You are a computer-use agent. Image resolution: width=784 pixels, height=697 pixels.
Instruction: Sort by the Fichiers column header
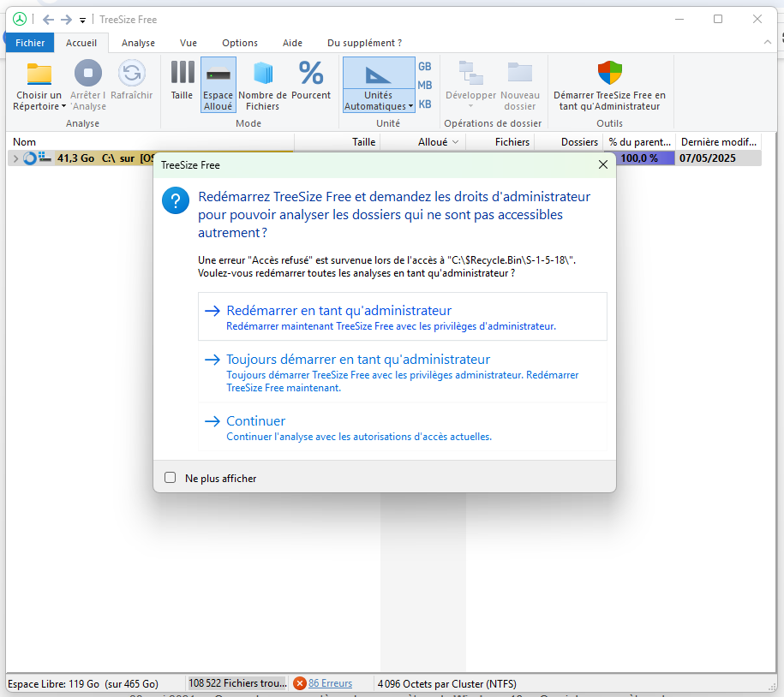pyautogui.click(x=500, y=142)
